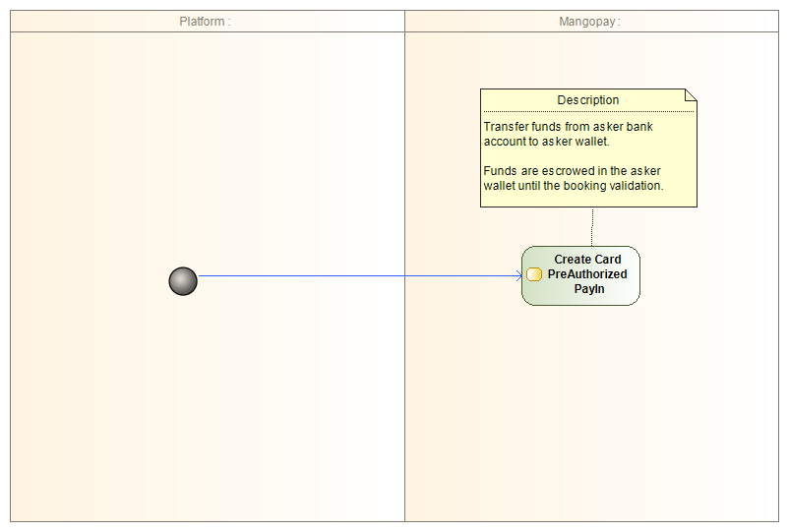The width and height of the screenshot is (789, 532).
Task: Click the 'Funds are escrowed' paragraph in note
Action: coord(573,178)
